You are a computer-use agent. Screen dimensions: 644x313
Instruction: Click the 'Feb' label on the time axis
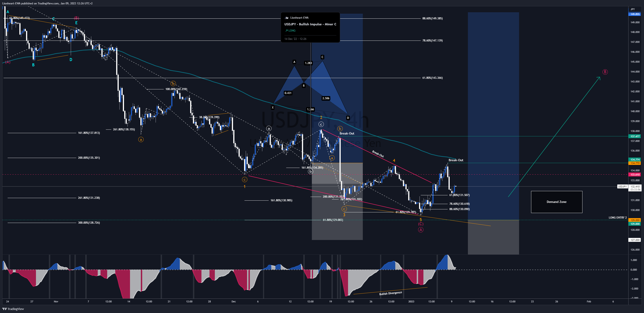coord(589,301)
